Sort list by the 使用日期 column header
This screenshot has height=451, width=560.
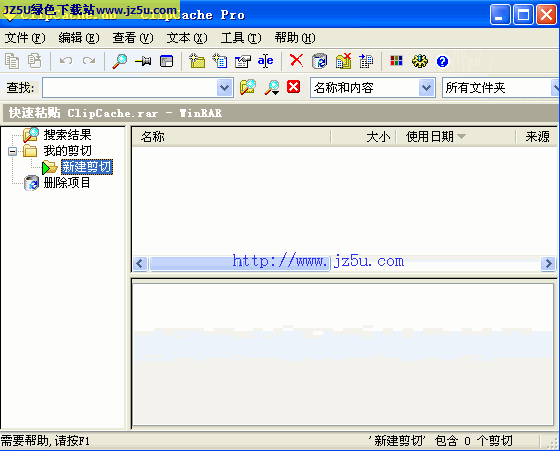pos(456,136)
